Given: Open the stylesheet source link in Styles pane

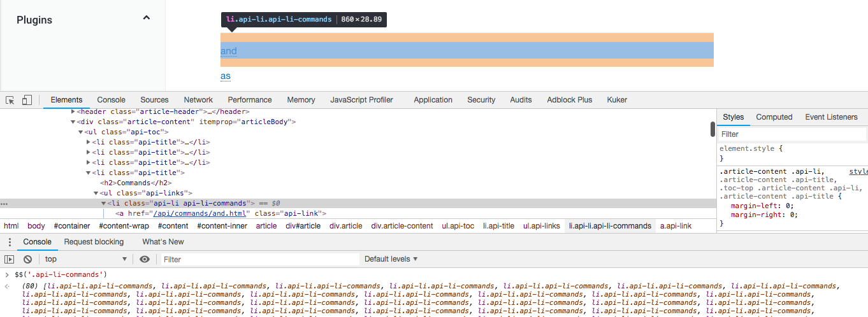Looking at the screenshot, I should [x=858, y=172].
